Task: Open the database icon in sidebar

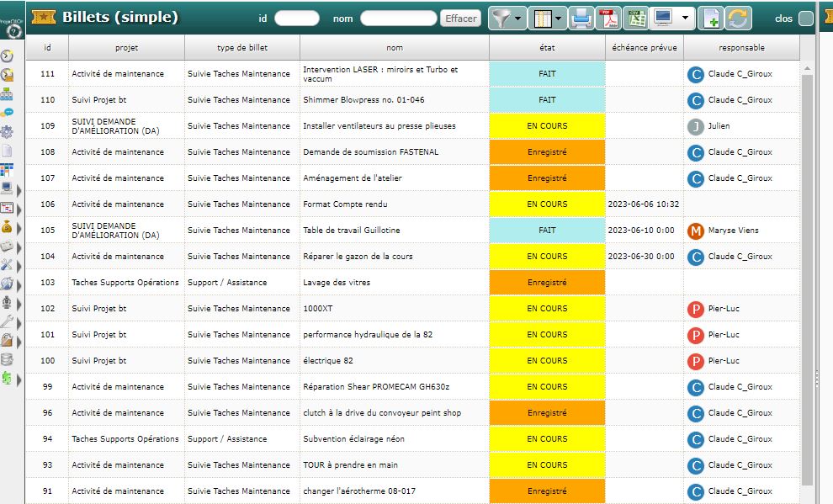Action: 8,360
